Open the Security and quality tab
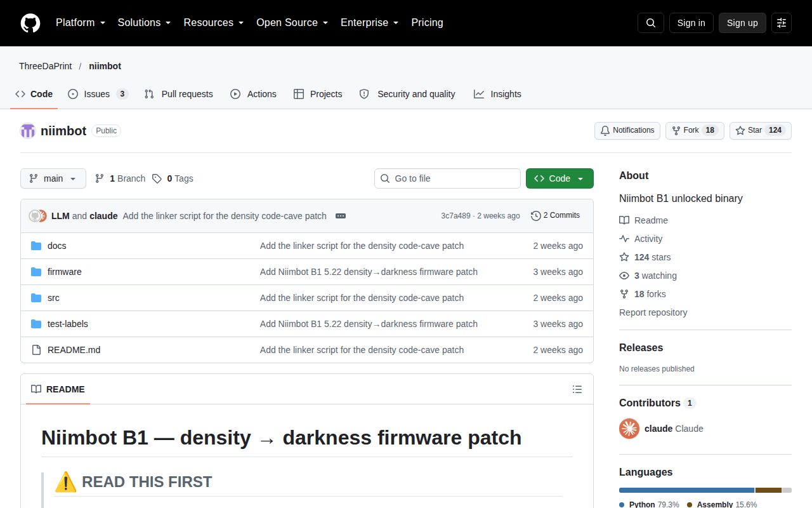 (407, 94)
